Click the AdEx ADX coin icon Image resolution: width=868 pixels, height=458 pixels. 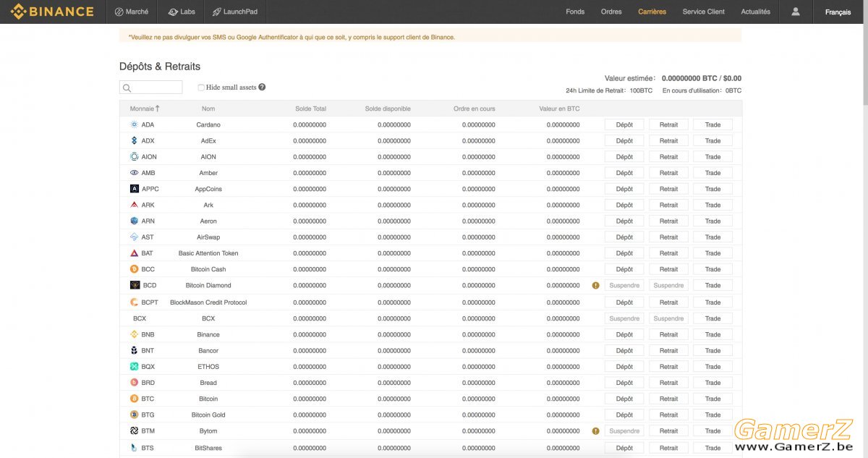click(x=134, y=140)
